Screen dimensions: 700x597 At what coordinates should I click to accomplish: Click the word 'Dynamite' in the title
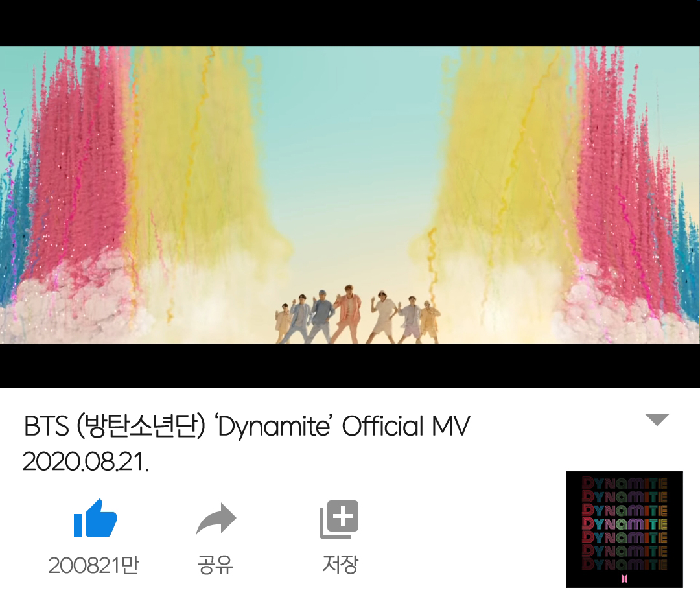click(274, 427)
